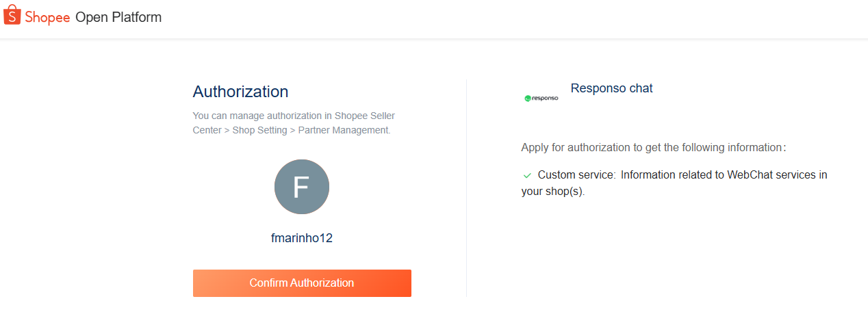Click the Responso chat title
The height and width of the screenshot is (325, 868).
point(611,88)
